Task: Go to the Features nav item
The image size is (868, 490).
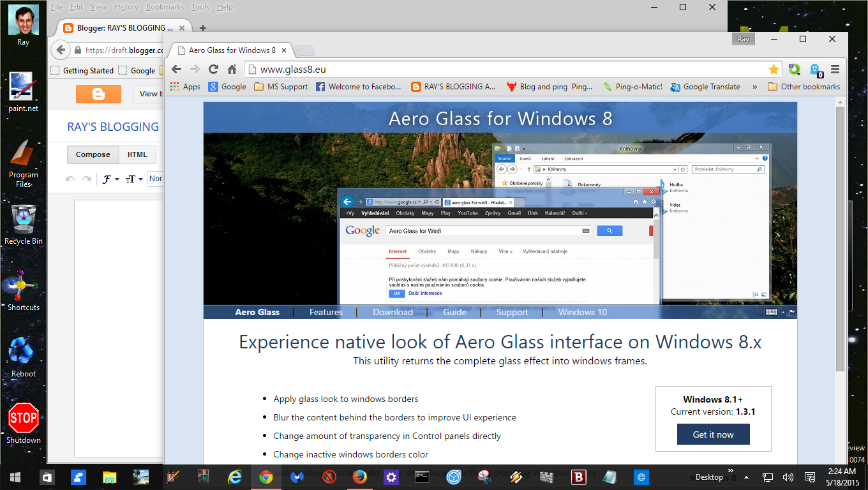Action: 326,312
